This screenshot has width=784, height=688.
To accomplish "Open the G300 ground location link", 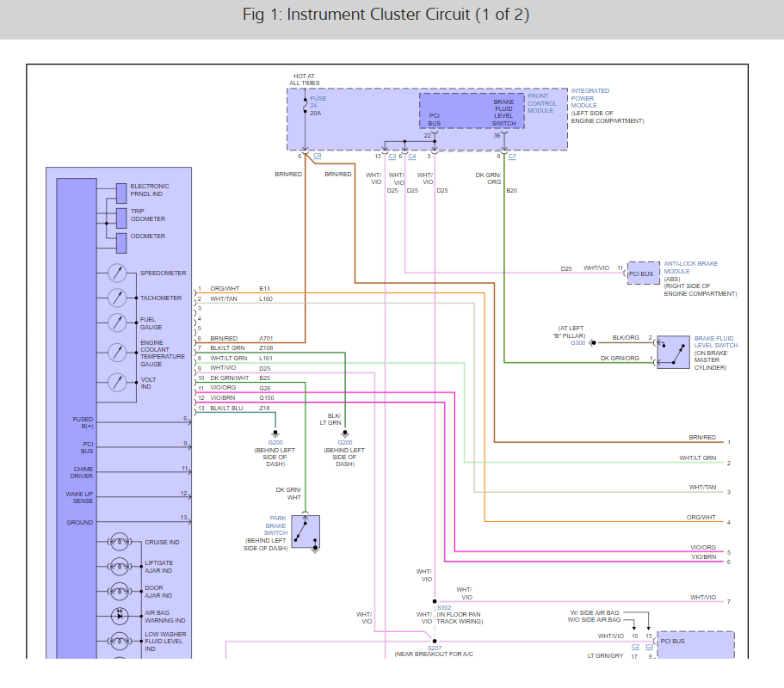I will coord(577,343).
